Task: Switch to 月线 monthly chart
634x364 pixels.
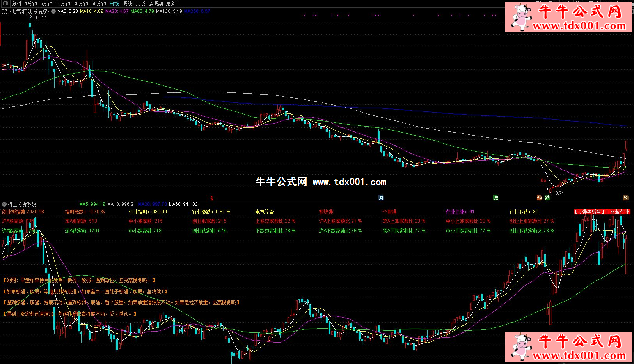Action: 140,4
